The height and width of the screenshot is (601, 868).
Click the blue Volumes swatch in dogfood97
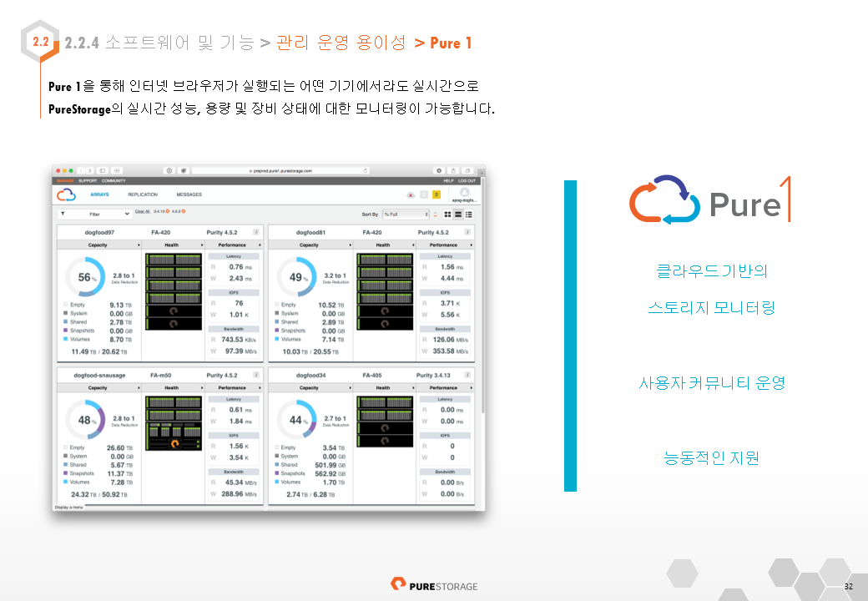pyautogui.click(x=65, y=339)
